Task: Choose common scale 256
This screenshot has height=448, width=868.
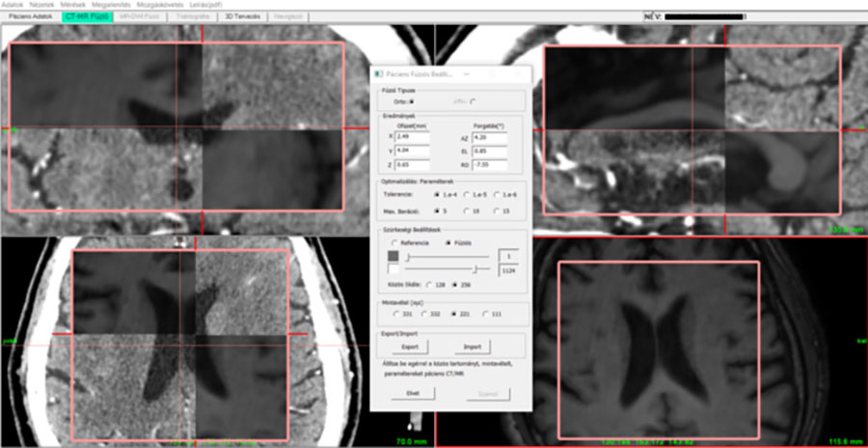Action: (x=455, y=285)
